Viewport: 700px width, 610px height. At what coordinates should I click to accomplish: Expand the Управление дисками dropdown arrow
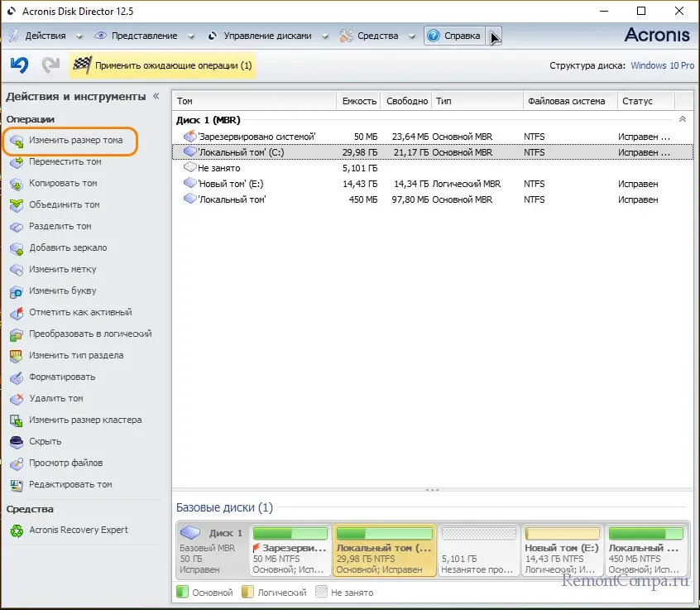(325, 36)
